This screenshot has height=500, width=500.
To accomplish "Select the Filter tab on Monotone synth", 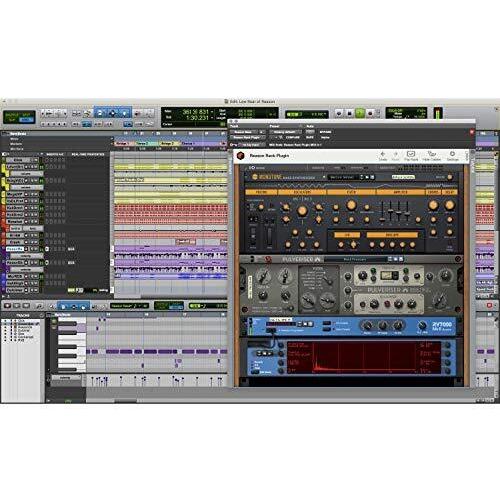I will pyautogui.click(x=351, y=192).
